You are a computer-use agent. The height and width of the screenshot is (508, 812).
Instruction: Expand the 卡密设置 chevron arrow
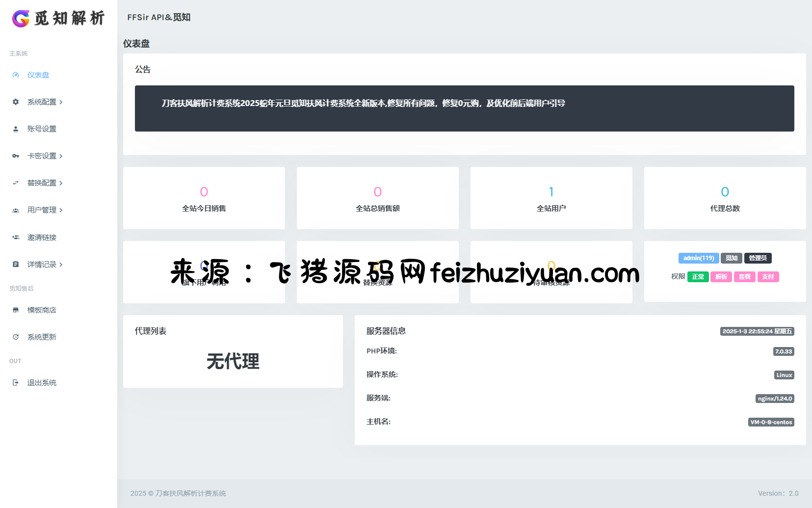coord(61,156)
